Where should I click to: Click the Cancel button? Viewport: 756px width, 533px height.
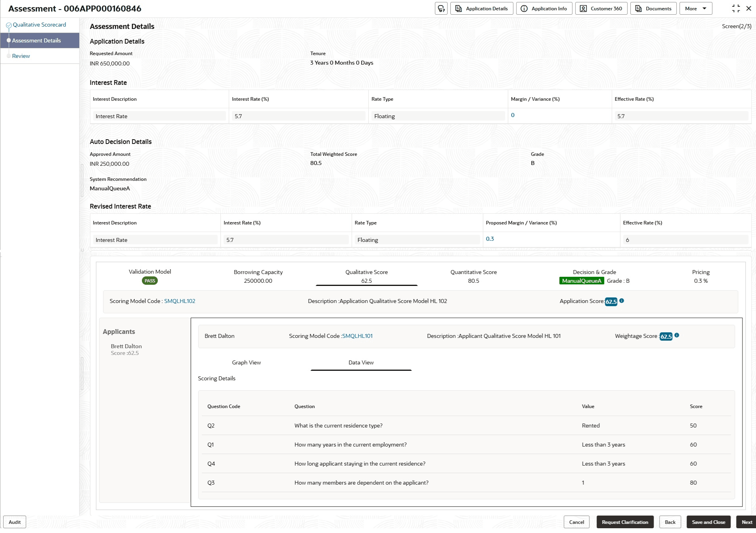[576, 522]
